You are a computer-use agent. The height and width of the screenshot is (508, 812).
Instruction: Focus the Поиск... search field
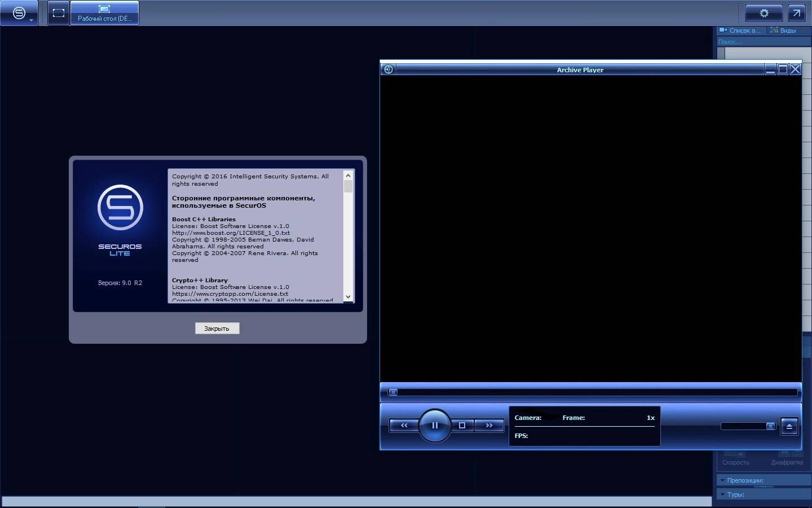[x=764, y=42]
